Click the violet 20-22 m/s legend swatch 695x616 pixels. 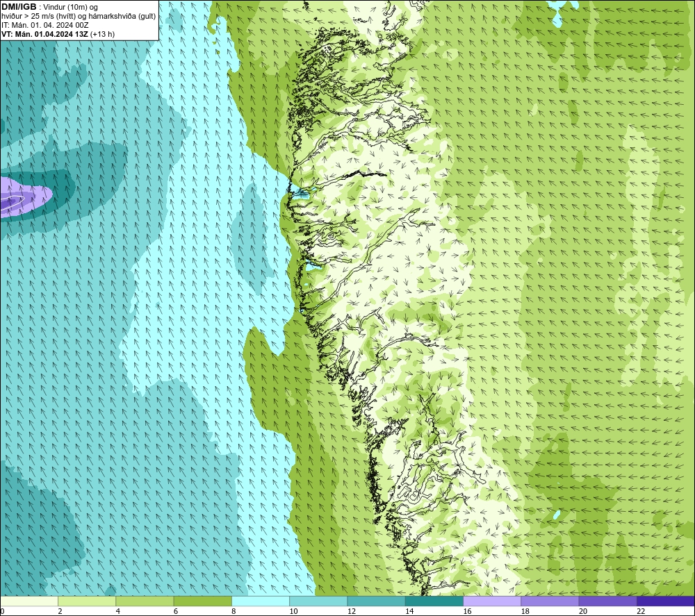click(608, 601)
